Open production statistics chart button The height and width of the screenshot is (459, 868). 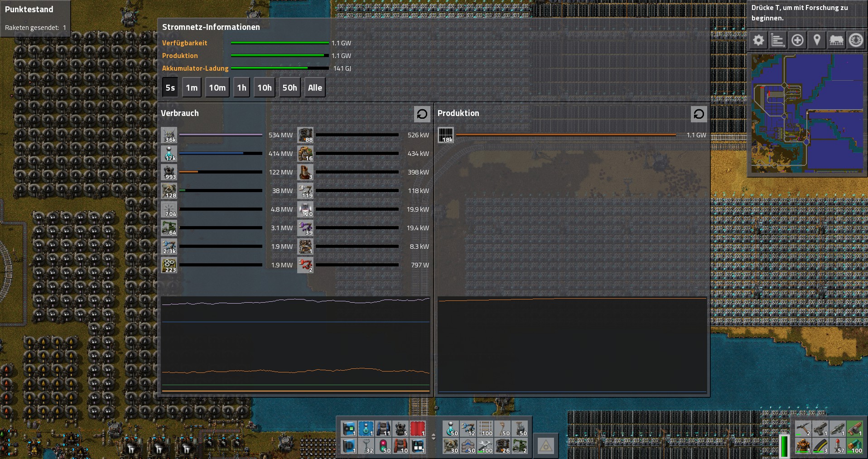tap(778, 40)
